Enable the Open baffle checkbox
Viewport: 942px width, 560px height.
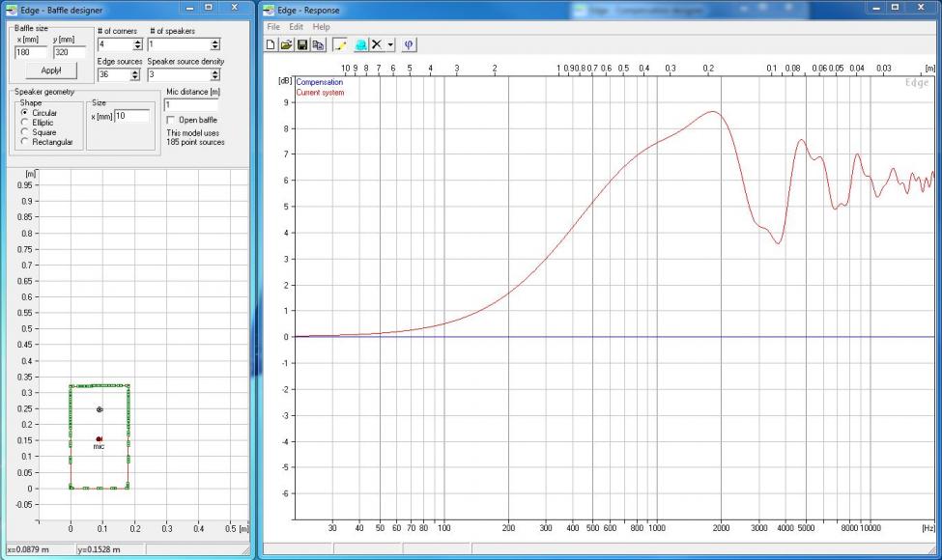point(171,120)
